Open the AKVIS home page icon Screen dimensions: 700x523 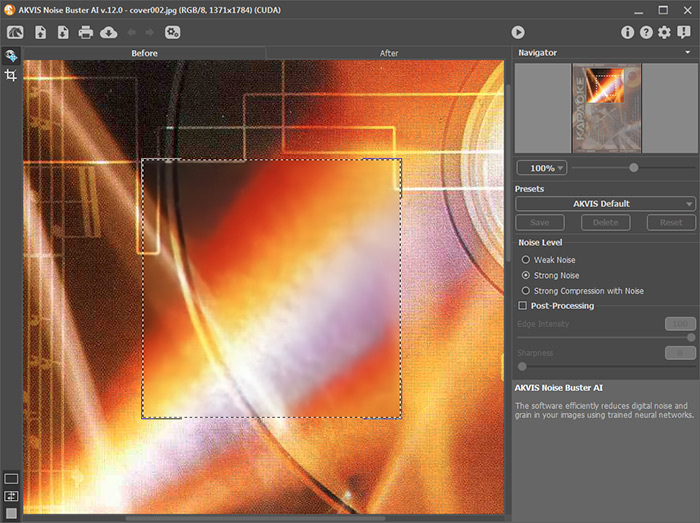(x=15, y=33)
